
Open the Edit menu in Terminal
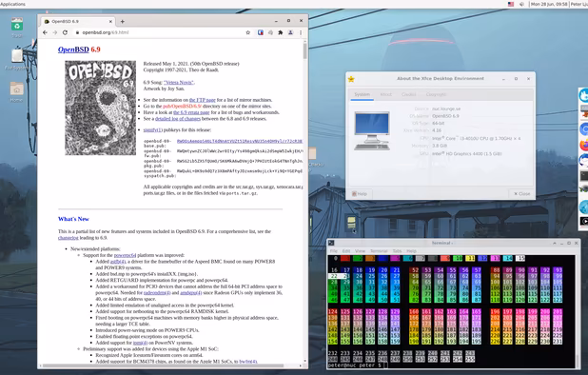[x=345, y=251]
